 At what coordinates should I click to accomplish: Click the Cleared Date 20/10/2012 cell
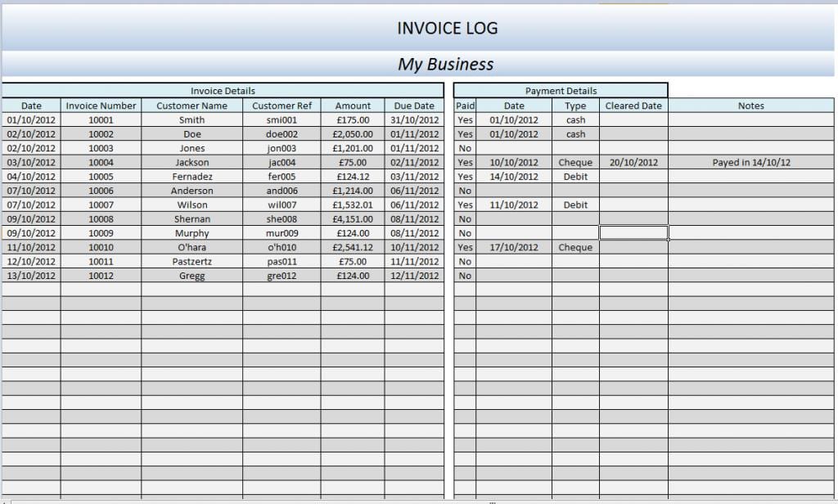[x=634, y=162]
